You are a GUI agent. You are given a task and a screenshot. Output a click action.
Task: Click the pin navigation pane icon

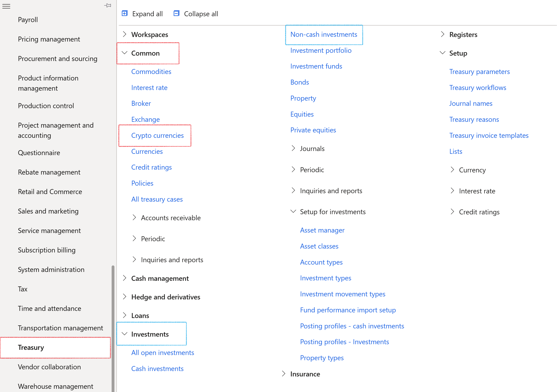click(108, 5)
